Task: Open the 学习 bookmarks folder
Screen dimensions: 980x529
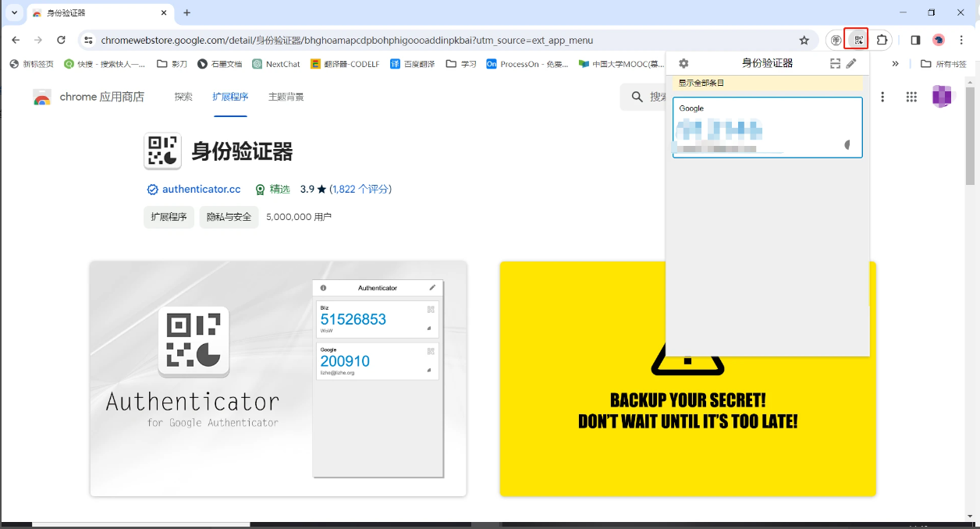Action: (x=461, y=64)
